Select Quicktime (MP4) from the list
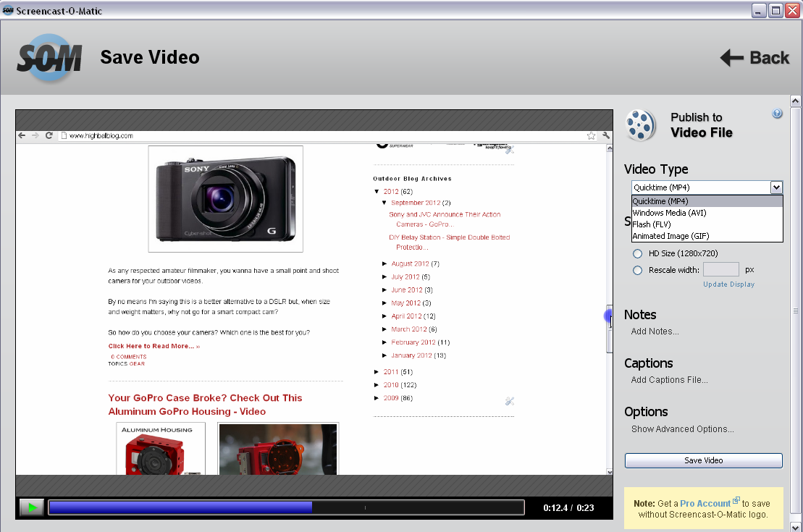The width and height of the screenshot is (803, 532). coord(707,201)
